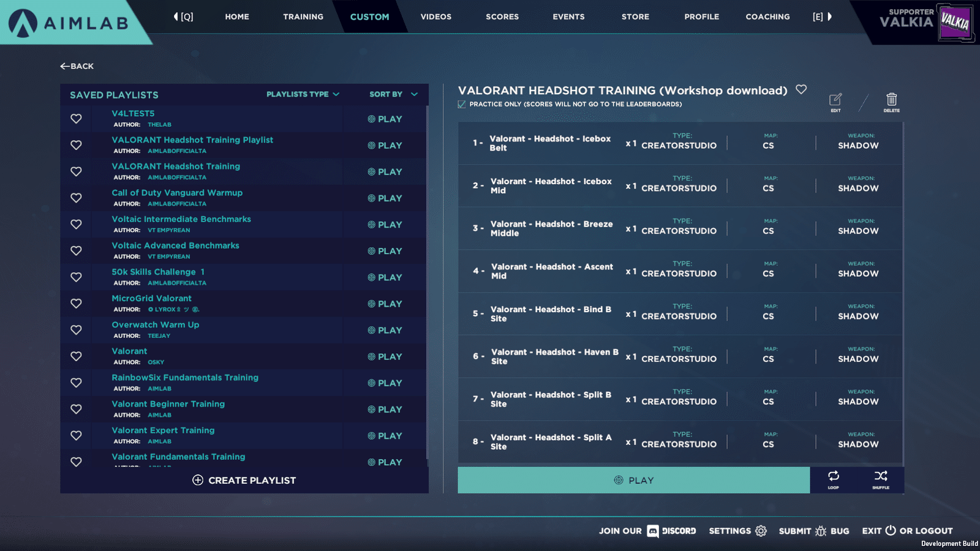Open the Profile tab
This screenshot has width=980, height=551.
[702, 17]
